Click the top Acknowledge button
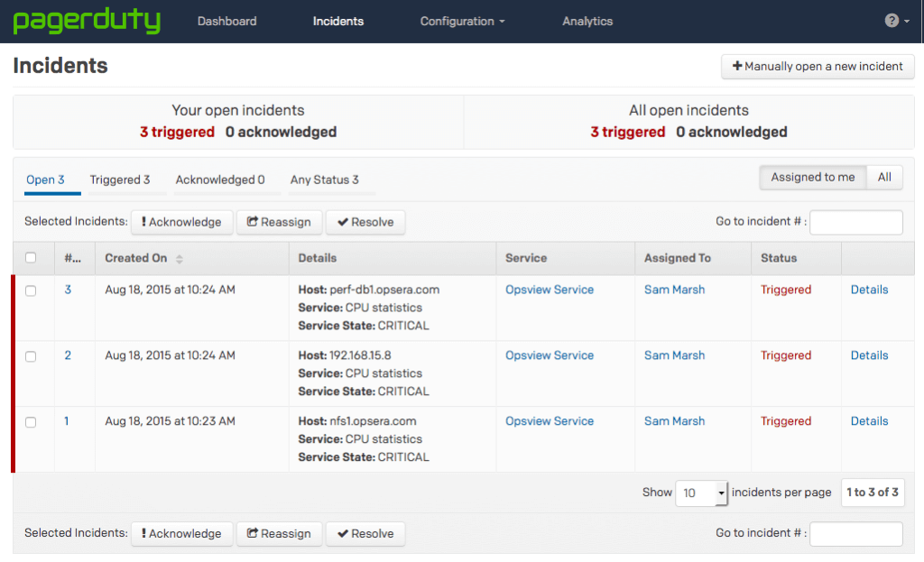The width and height of the screenshot is (924, 562). point(181,222)
